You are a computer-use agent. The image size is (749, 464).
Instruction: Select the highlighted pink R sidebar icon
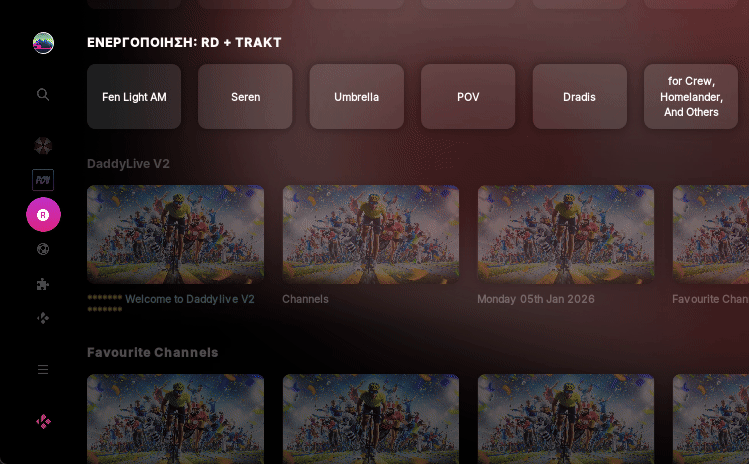[x=43, y=215]
